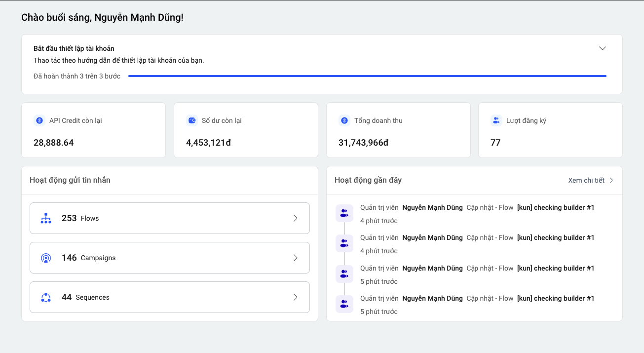Viewport: 644px width, 353px height.
Task: Click the Flows hierarchy icon
Action: click(x=46, y=218)
